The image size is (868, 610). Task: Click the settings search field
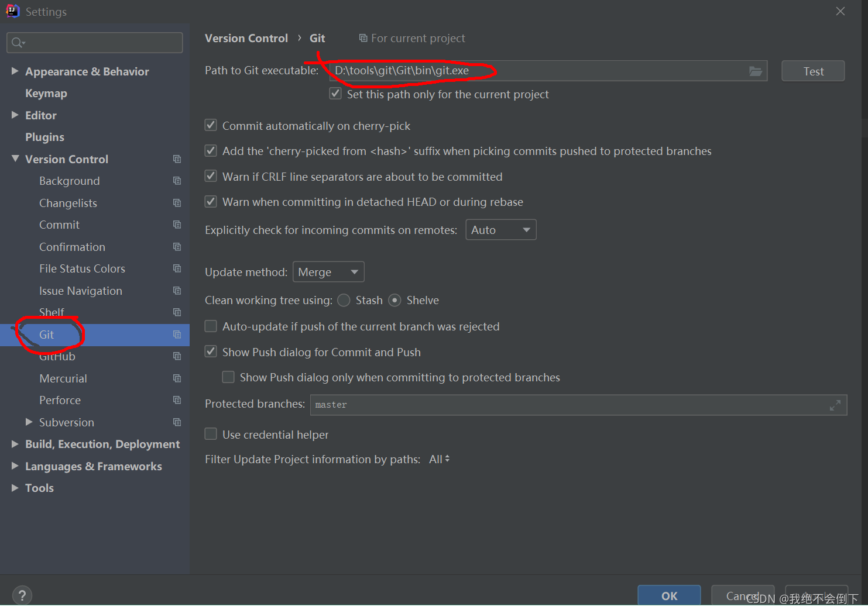95,43
